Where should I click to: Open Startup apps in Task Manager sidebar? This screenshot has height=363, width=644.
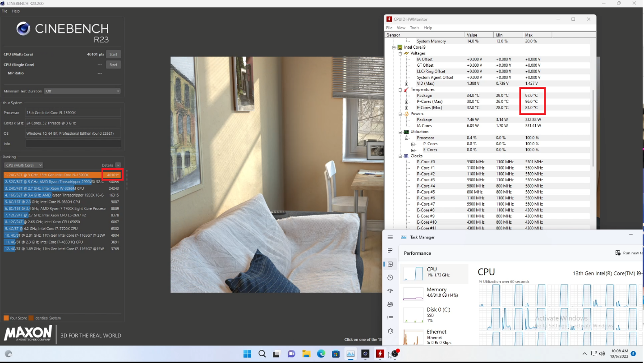click(390, 291)
